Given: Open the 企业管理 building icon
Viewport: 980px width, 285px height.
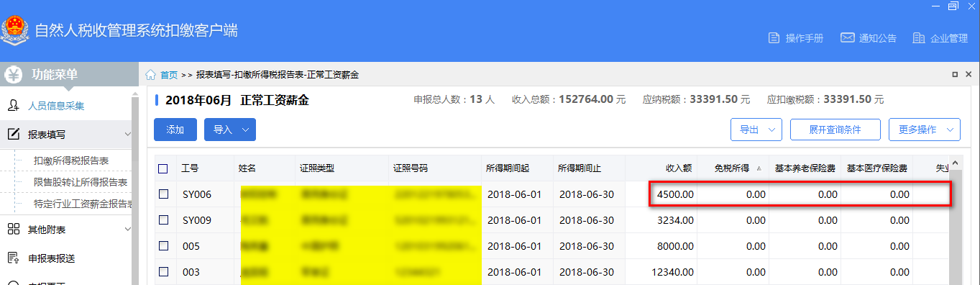Looking at the screenshot, I should coord(918,38).
